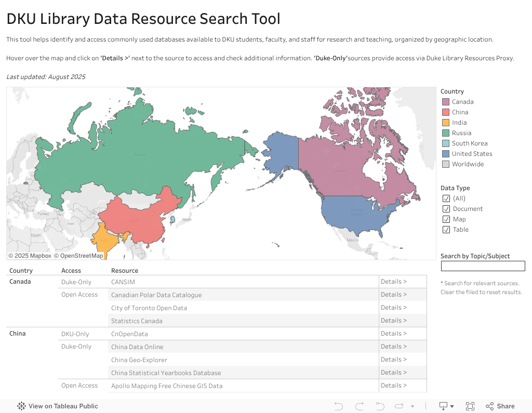Uncheck the Map data type
532x413 pixels.
(446, 219)
